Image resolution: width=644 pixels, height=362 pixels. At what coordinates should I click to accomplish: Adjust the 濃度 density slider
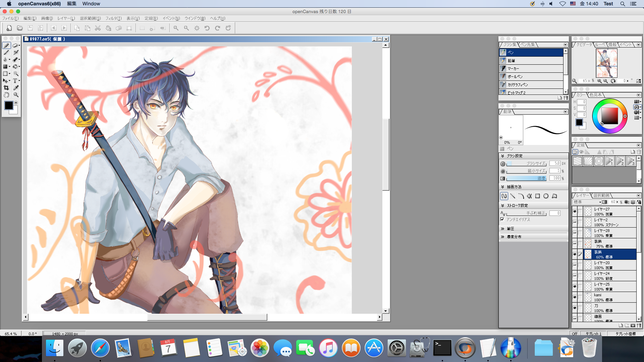(526, 178)
